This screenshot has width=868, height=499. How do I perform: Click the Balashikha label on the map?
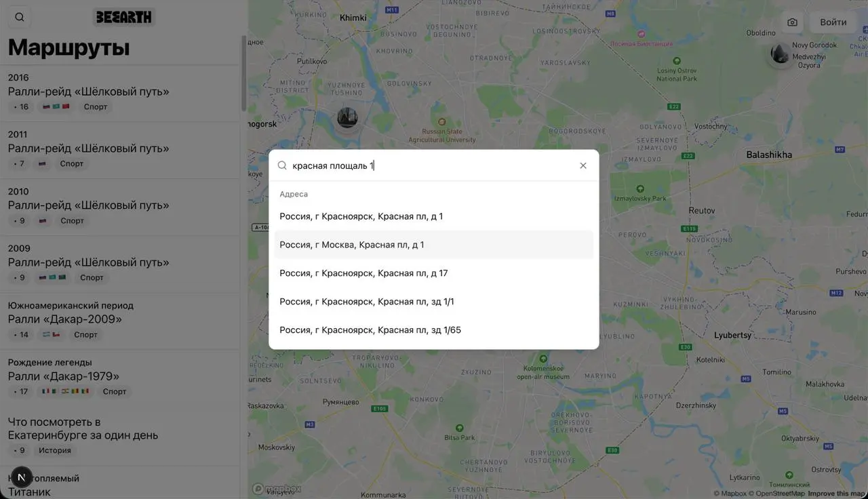tap(769, 155)
